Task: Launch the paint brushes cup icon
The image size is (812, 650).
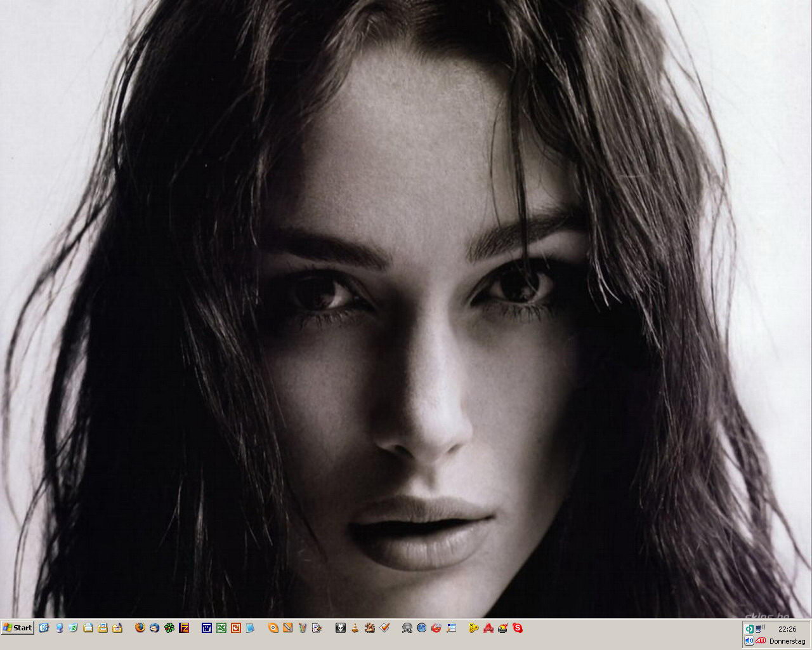Action: tap(303, 628)
